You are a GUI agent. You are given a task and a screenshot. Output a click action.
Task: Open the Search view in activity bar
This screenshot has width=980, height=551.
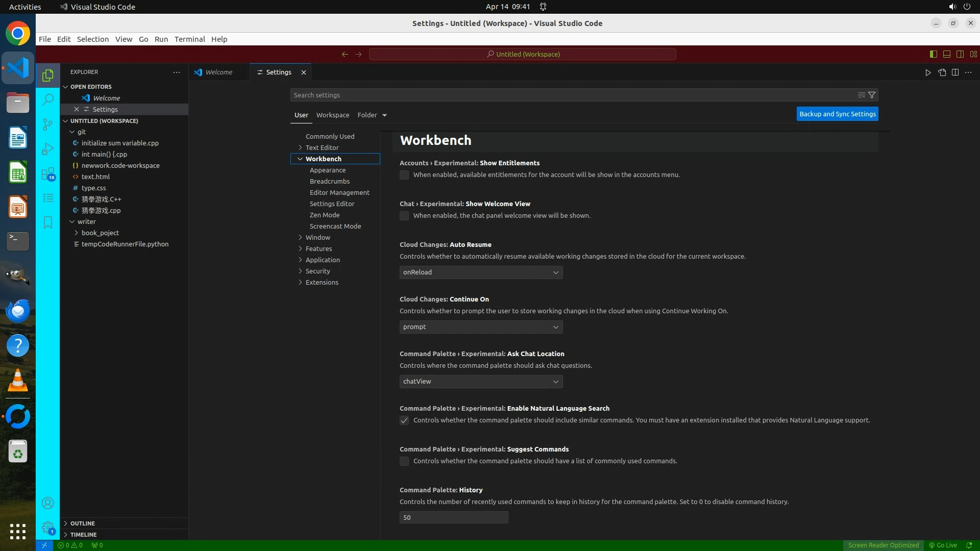pyautogui.click(x=48, y=99)
